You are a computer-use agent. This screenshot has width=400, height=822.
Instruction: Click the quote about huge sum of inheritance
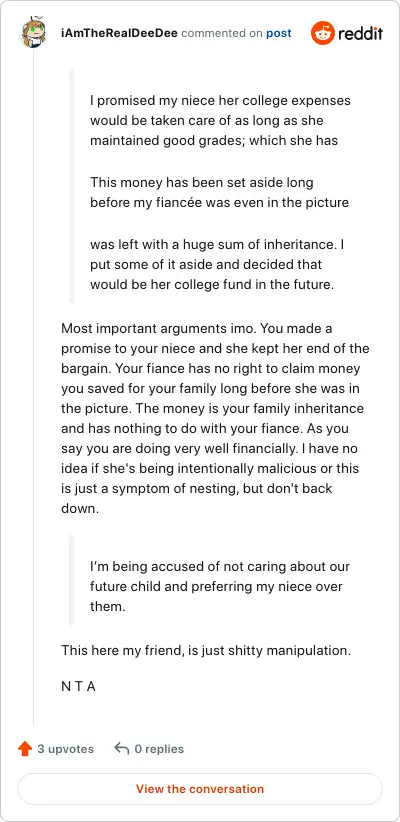tap(217, 265)
